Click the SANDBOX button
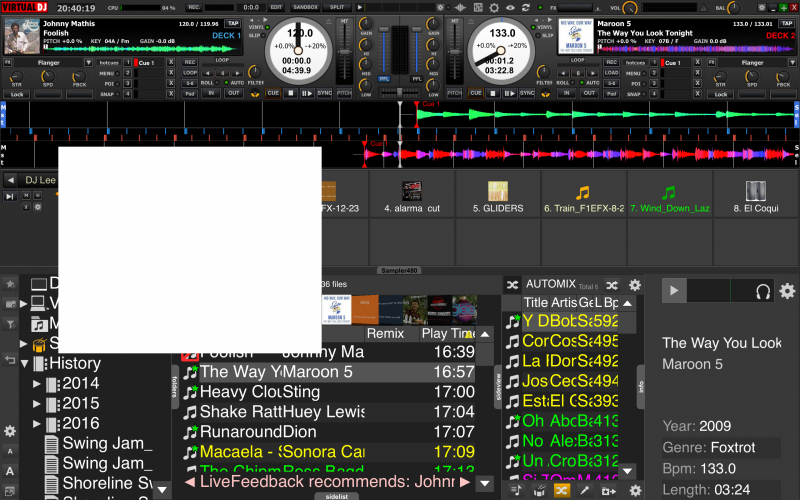The height and width of the screenshot is (500, 800). point(305,7)
